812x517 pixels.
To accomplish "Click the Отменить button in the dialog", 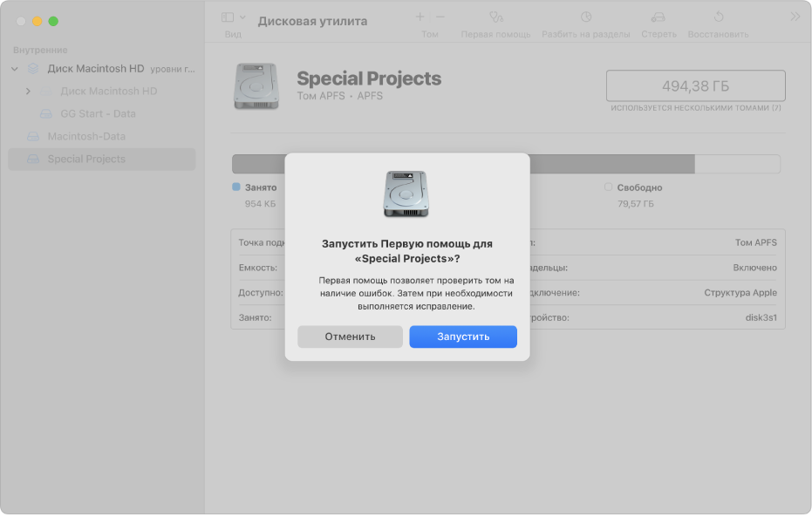I will point(350,337).
